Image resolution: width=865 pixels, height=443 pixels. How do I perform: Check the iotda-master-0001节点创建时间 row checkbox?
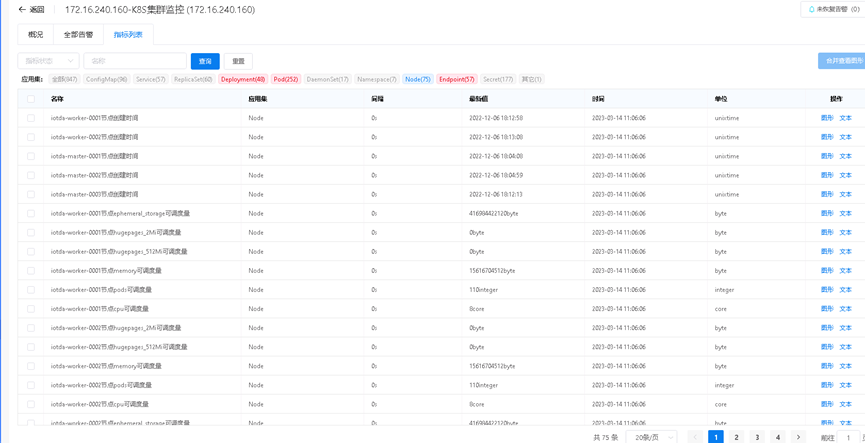pos(31,156)
